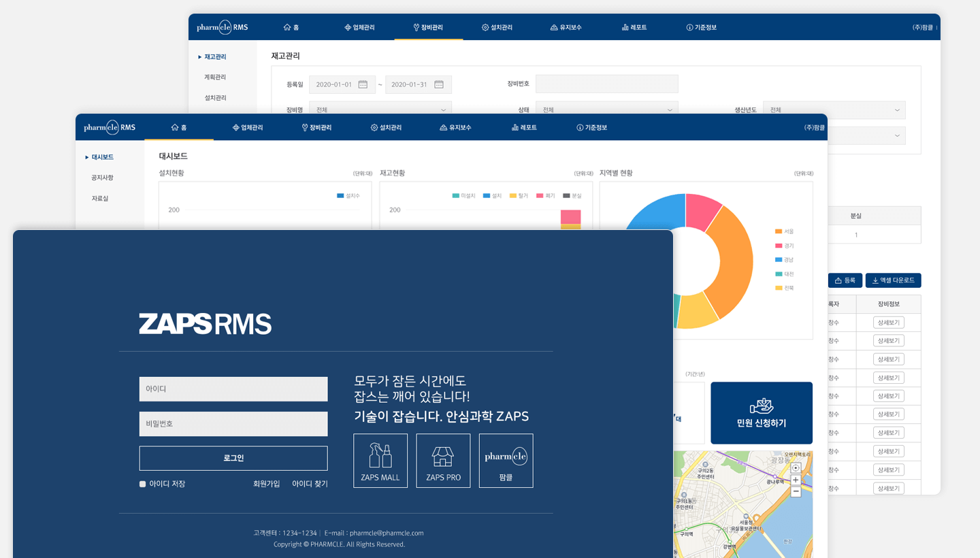
Task: Click 미설치 legend swatch in 재고현황 chart
Action: (x=455, y=196)
